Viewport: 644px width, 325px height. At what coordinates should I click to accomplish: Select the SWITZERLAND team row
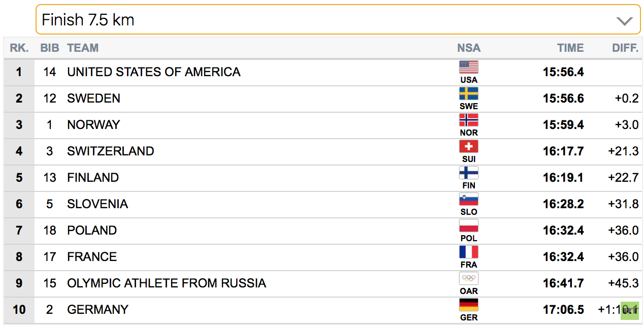coord(323,151)
